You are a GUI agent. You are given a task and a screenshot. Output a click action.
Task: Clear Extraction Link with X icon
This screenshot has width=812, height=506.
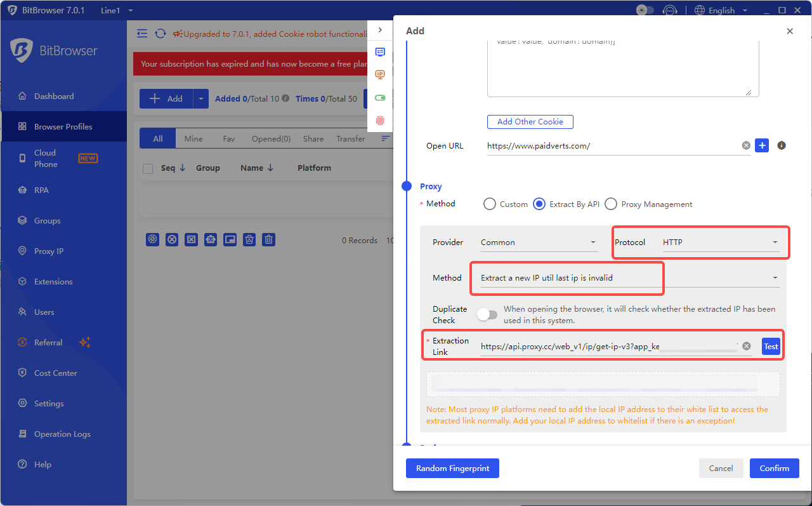click(x=747, y=346)
